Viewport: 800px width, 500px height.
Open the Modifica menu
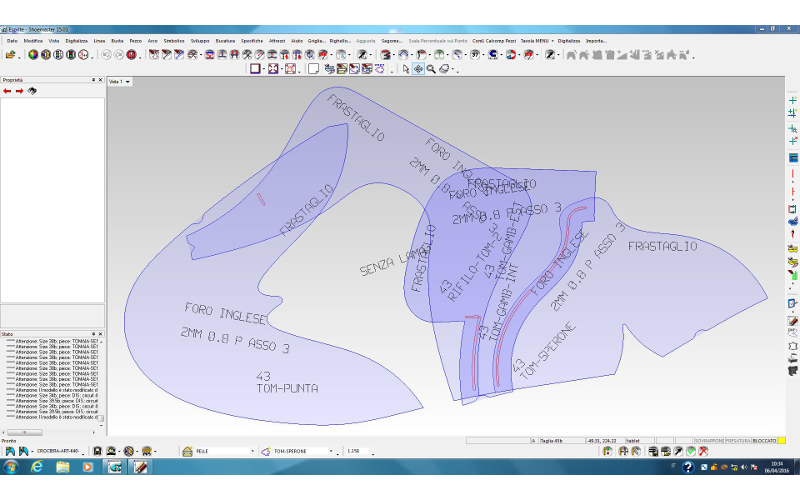(33, 40)
